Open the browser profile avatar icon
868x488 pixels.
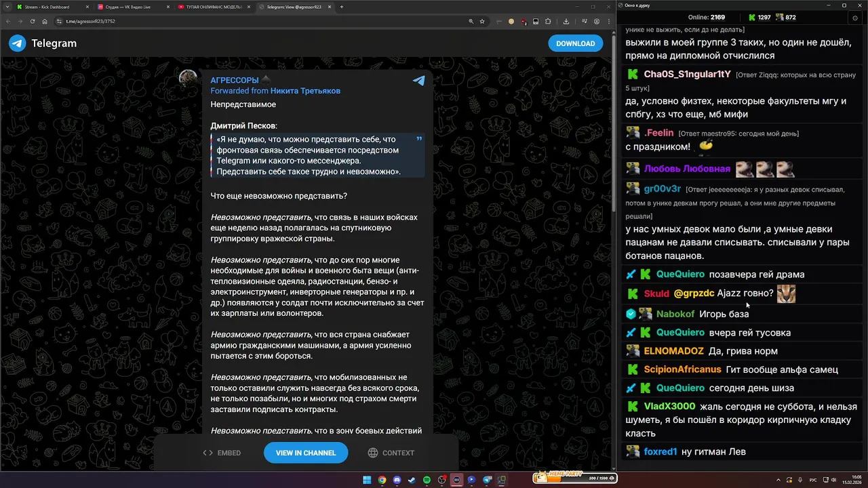(597, 21)
